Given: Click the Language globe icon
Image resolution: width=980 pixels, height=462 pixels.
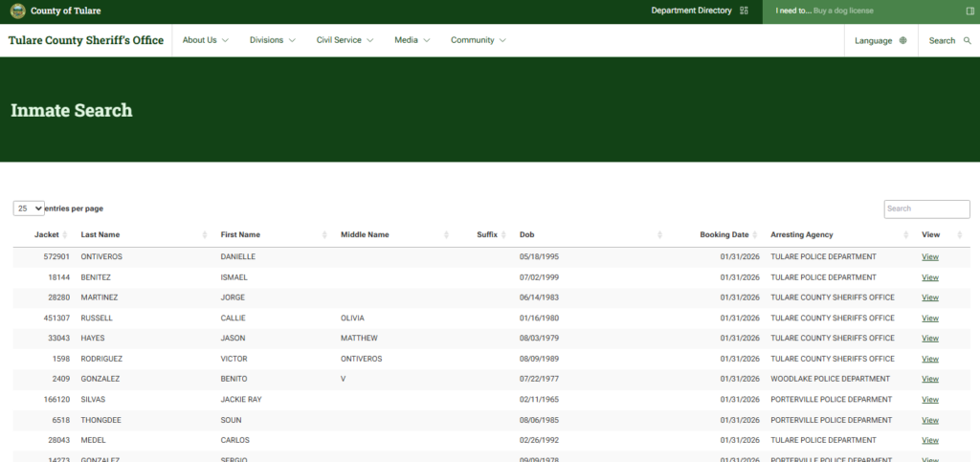Looking at the screenshot, I should point(902,41).
